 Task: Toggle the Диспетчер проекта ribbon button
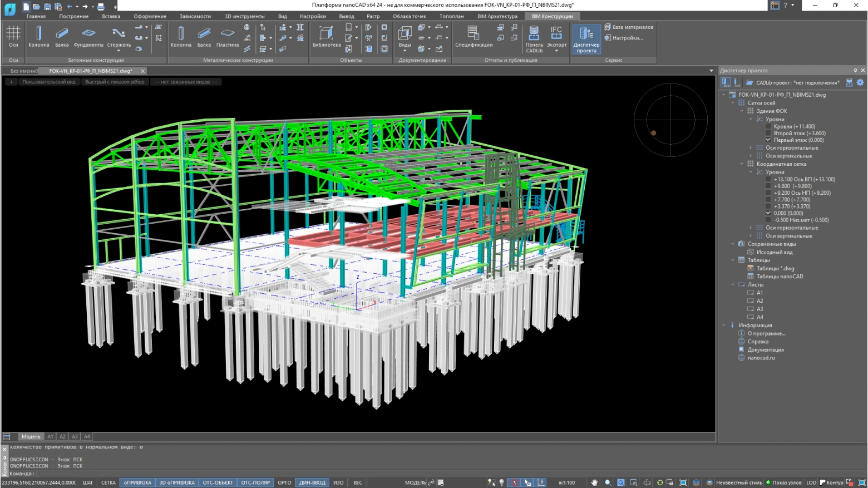(586, 39)
